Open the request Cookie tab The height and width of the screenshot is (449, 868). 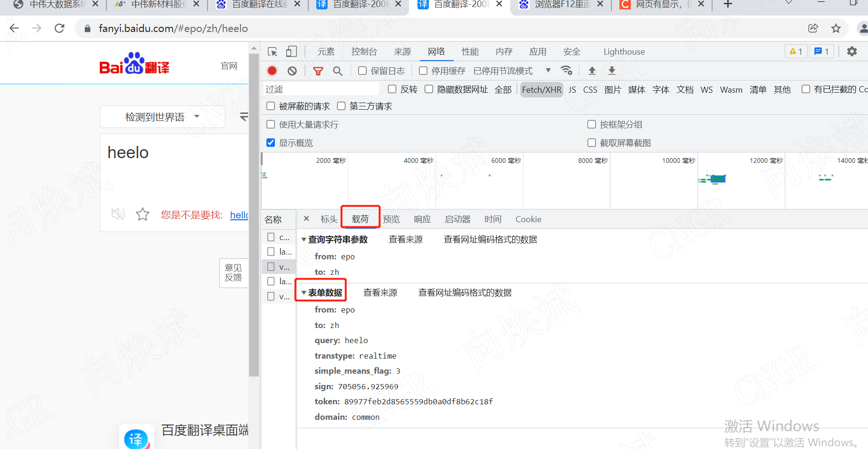[x=528, y=219]
